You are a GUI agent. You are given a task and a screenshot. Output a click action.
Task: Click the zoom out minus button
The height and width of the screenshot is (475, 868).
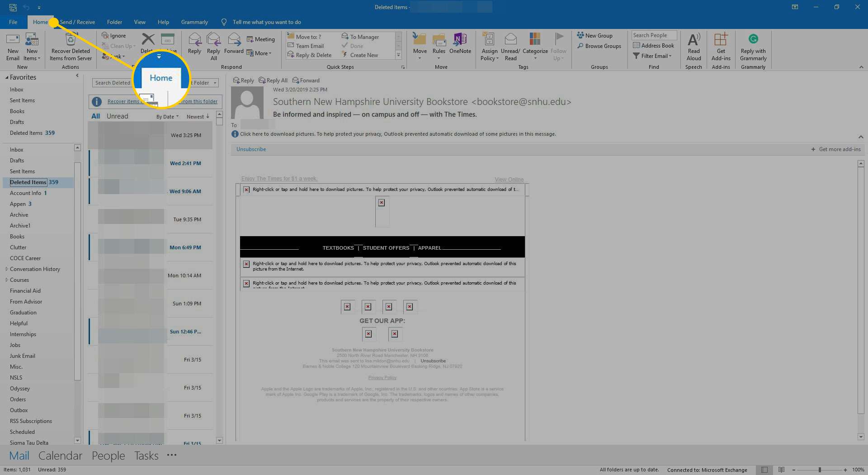pyautogui.click(x=794, y=470)
